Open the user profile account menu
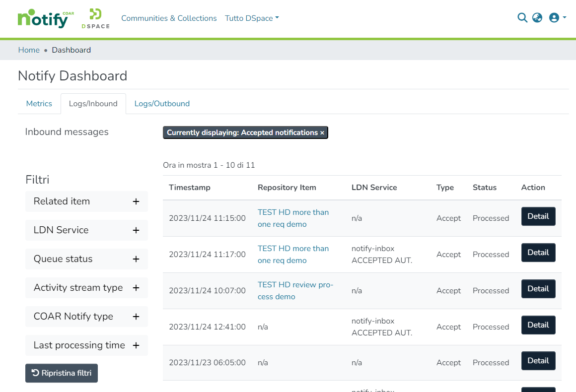Viewport: 576px width, 392px height. click(x=557, y=18)
